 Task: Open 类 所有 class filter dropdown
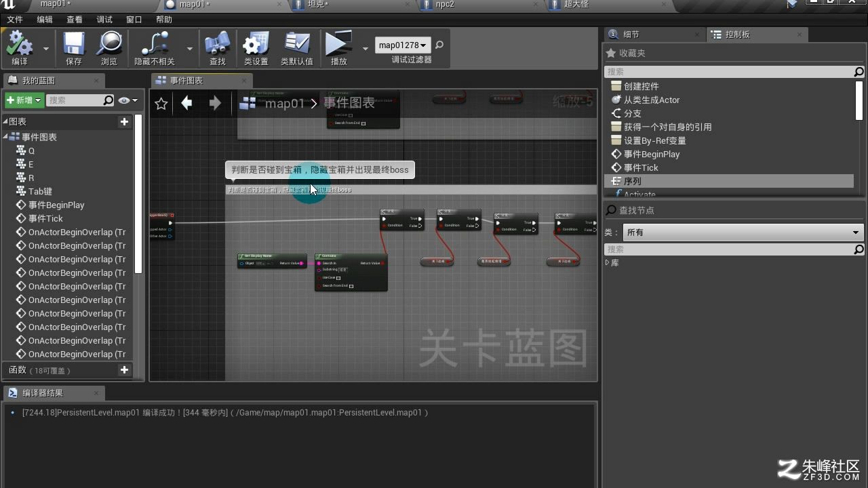tap(743, 232)
